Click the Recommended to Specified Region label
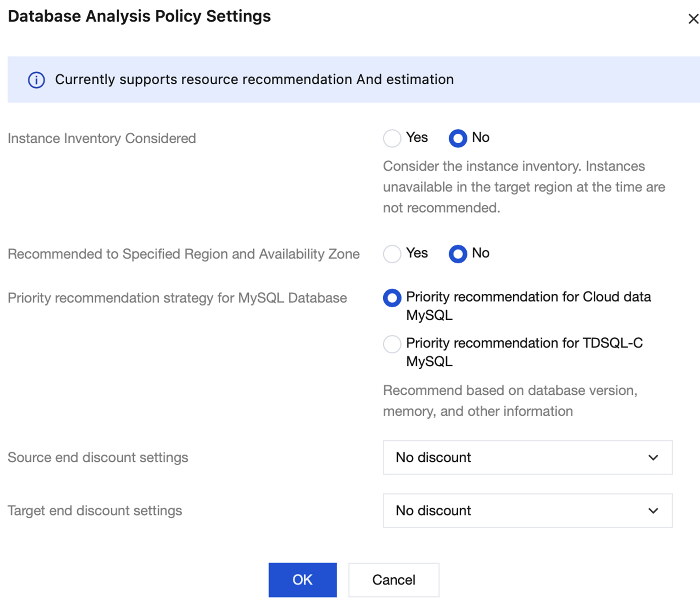Screen dimensions: 700x610 point(184,254)
